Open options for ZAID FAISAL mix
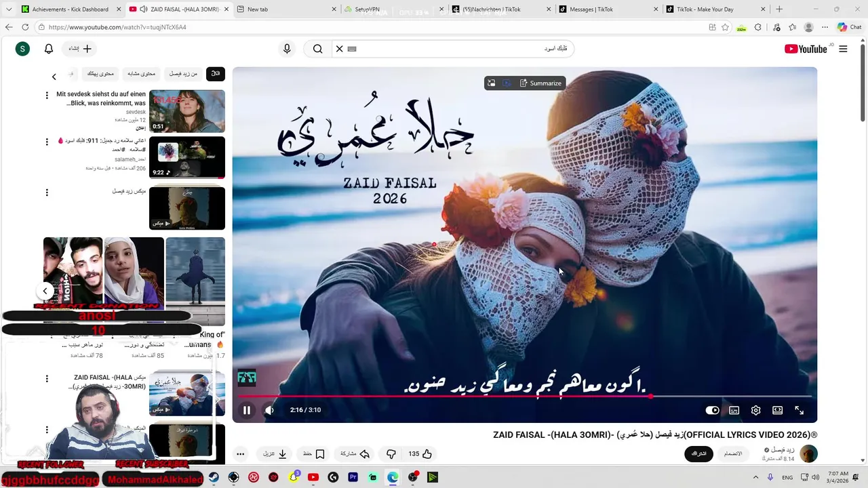Viewport: 868px width, 488px height. [47, 378]
